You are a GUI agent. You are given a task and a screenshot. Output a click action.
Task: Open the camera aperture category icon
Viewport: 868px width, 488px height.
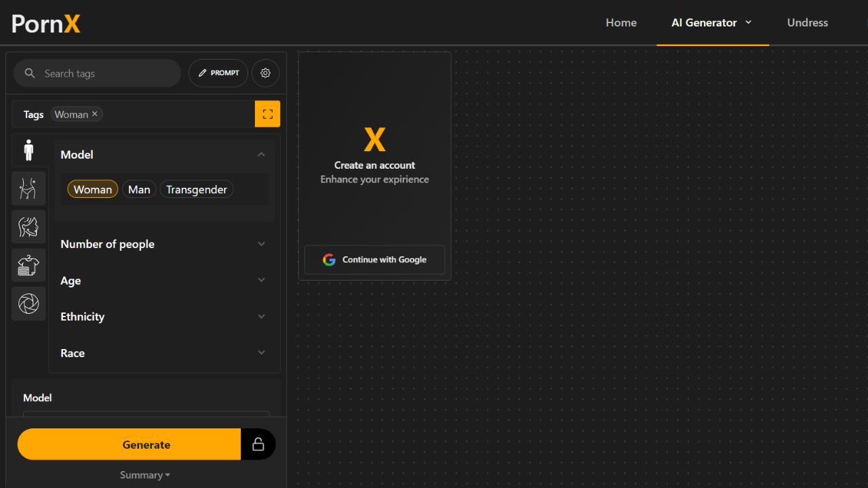28,304
